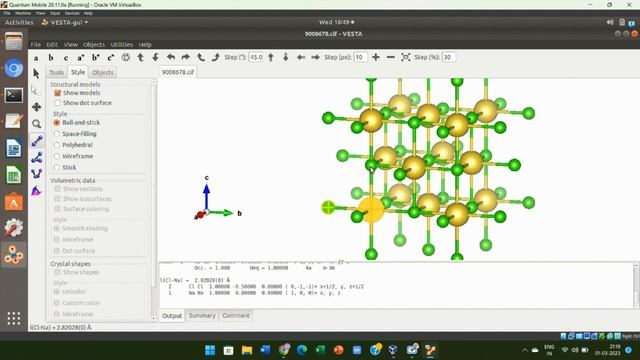Activate the Bond angle measurement tool

pyautogui.click(x=36, y=158)
